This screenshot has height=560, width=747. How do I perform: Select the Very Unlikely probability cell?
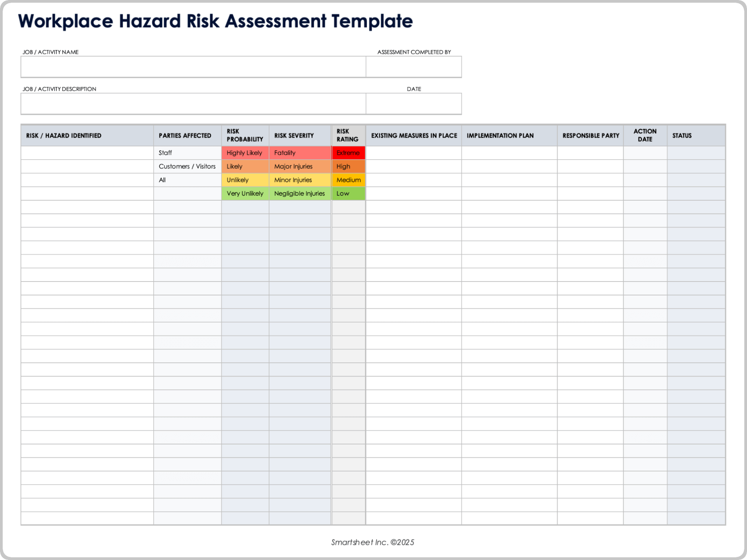click(245, 193)
